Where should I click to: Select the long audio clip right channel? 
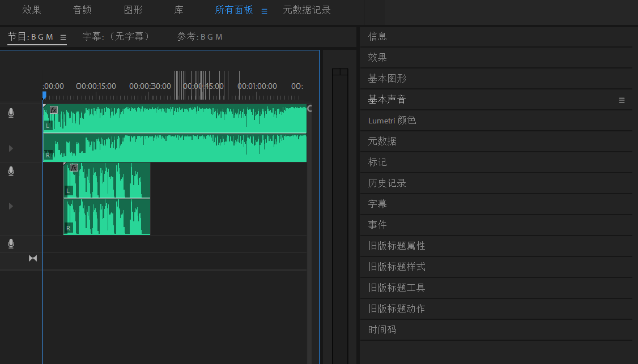(x=175, y=148)
